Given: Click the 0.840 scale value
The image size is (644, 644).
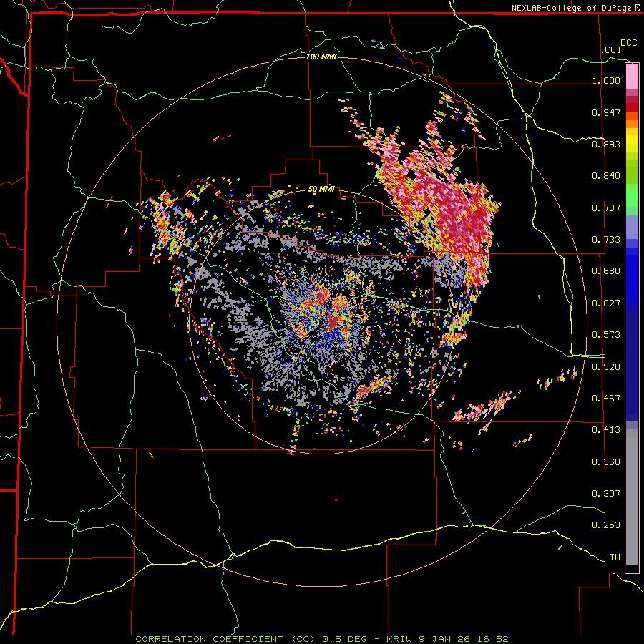Looking at the screenshot, I should coord(606,176).
